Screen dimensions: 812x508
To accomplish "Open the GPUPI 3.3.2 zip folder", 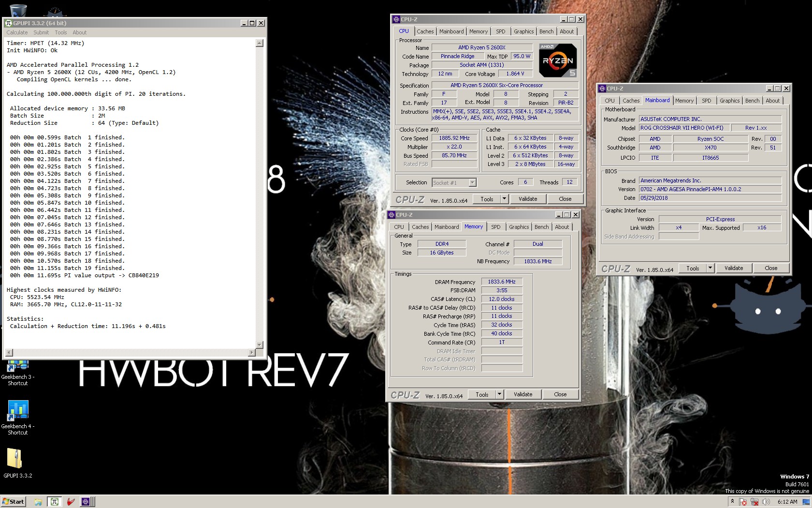I will [x=18, y=463].
